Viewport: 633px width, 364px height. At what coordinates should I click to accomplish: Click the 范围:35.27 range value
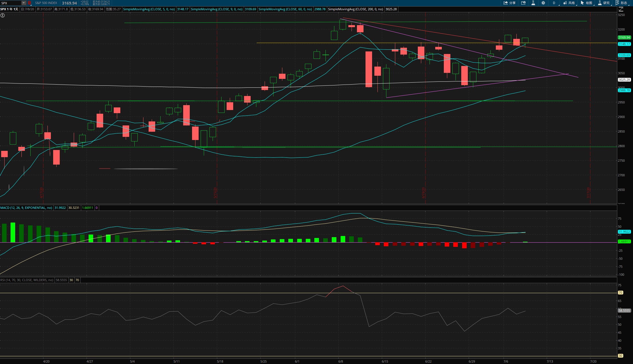point(113,9)
